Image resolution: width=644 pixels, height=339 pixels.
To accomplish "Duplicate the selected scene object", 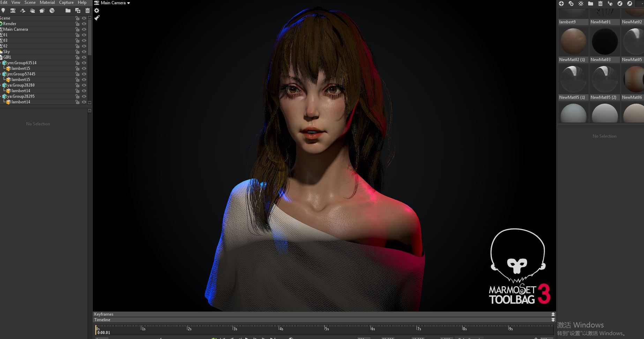I will 78,10.
